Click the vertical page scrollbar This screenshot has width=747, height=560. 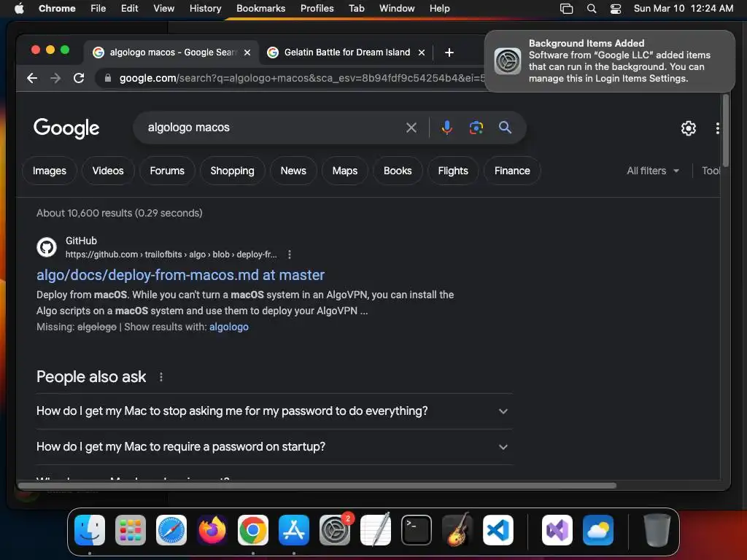(726, 130)
